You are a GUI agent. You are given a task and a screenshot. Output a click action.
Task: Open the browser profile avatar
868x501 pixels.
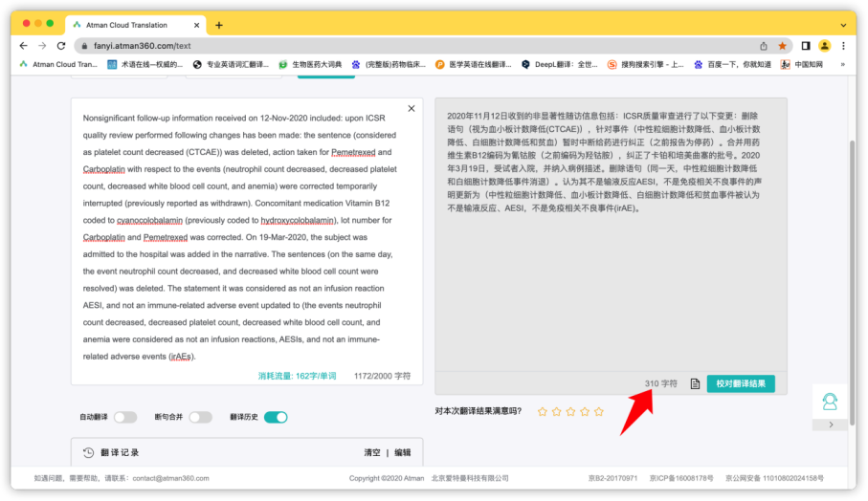coord(824,46)
